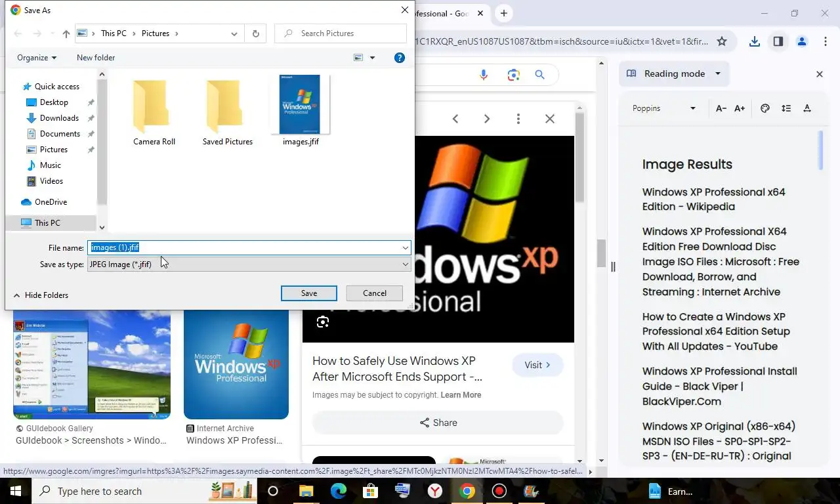This screenshot has width=840, height=504.
Task: Share the previewed image
Action: coord(438,423)
